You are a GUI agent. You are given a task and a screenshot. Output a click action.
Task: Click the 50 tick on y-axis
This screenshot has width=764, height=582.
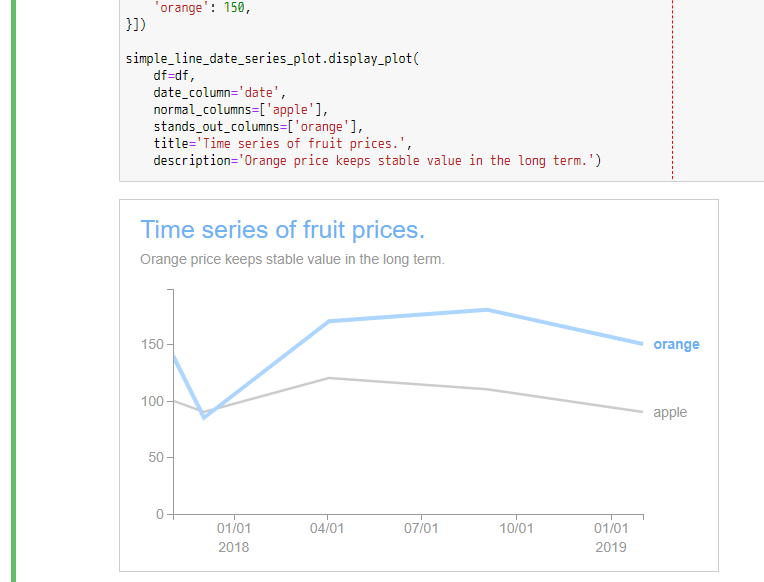click(156, 458)
